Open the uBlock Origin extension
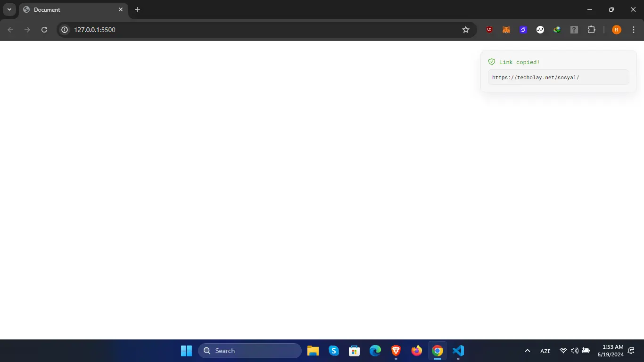The image size is (644, 362). point(489,30)
